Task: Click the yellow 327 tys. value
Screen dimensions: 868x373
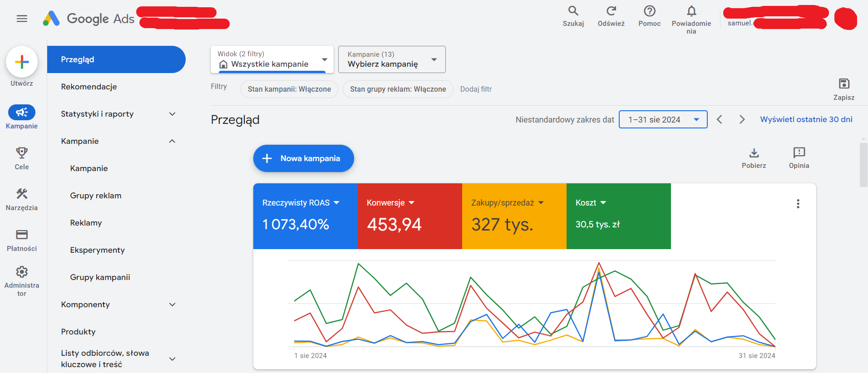Action: point(502,224)
